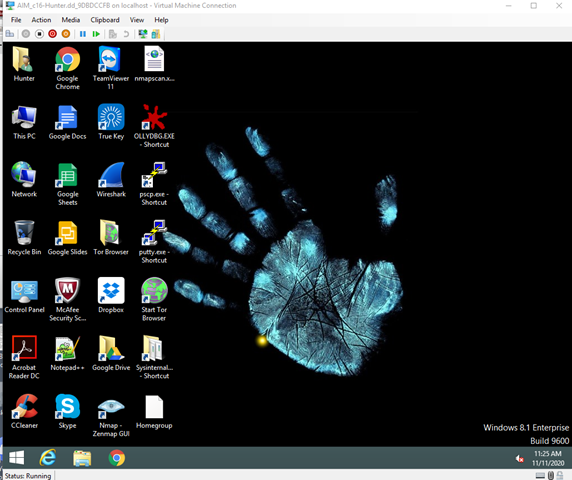The width and height of the screenshot is (572, 480).
Task: Click the Revert toolbar icon
Action: coord(126,34)
